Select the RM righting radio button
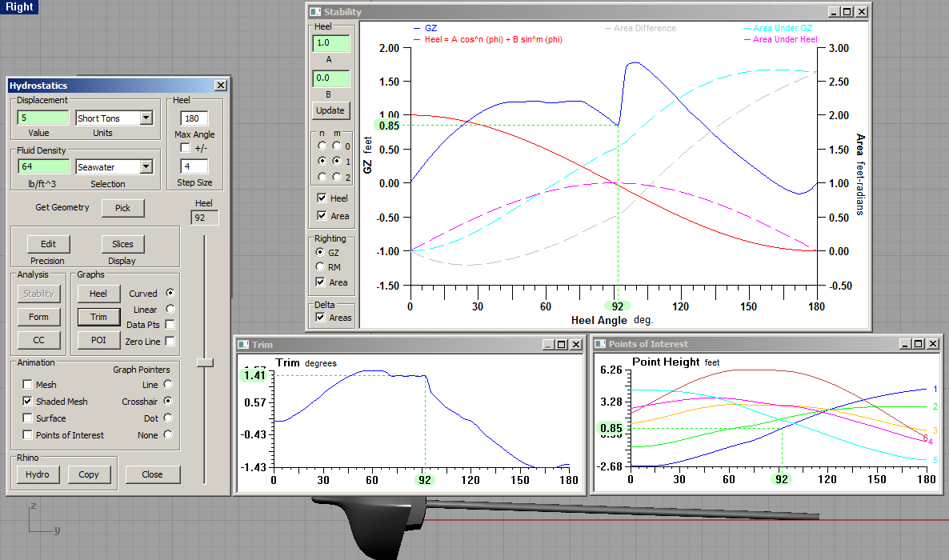Viewport: 949px width, 560px height. coord(320,266)
